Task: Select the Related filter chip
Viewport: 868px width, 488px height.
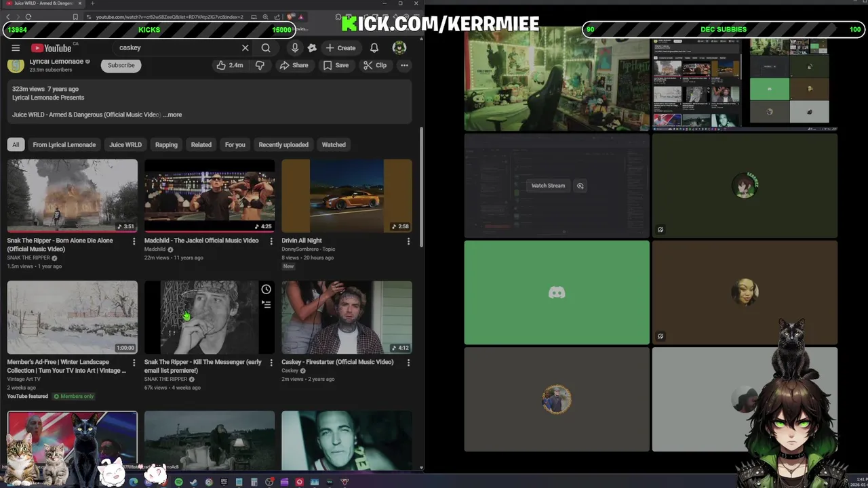Action: [x=201, y=144]
